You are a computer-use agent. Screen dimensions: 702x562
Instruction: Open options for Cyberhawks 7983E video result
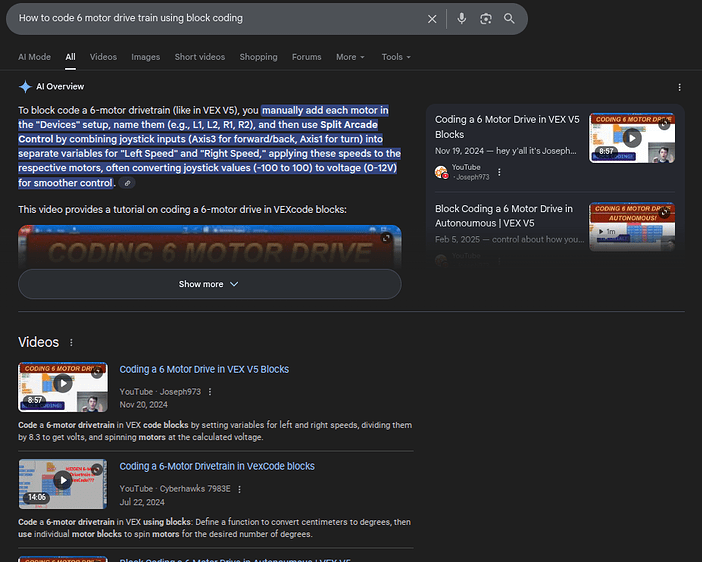coord(239,489)
